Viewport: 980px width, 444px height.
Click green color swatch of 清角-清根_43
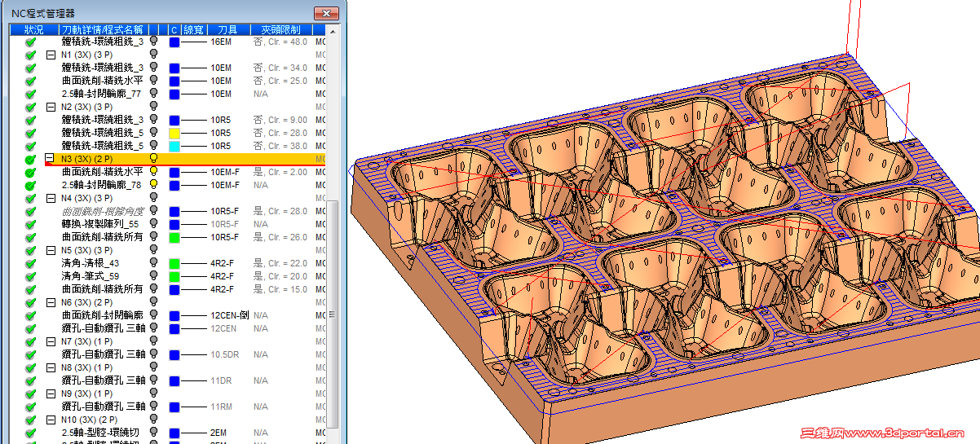174,263
